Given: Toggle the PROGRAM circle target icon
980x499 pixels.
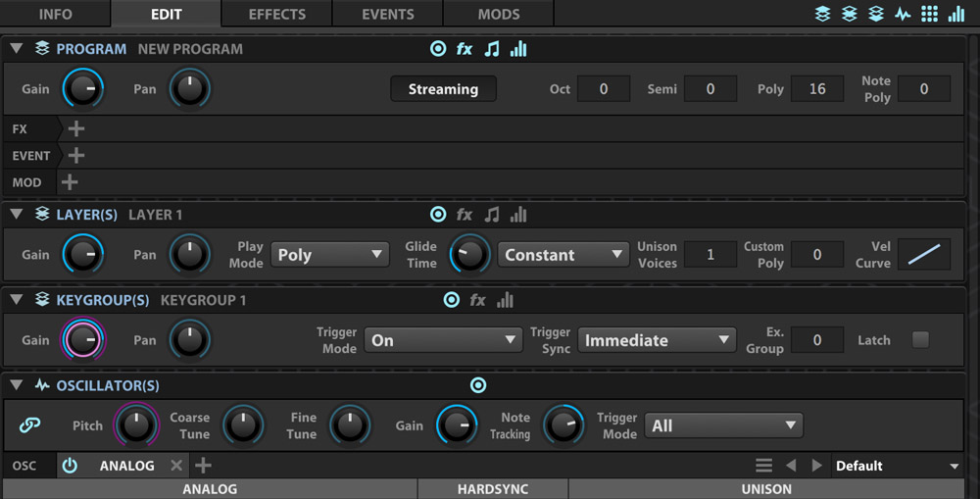Looking at the screenshot, I should click(x=438, y=48).
